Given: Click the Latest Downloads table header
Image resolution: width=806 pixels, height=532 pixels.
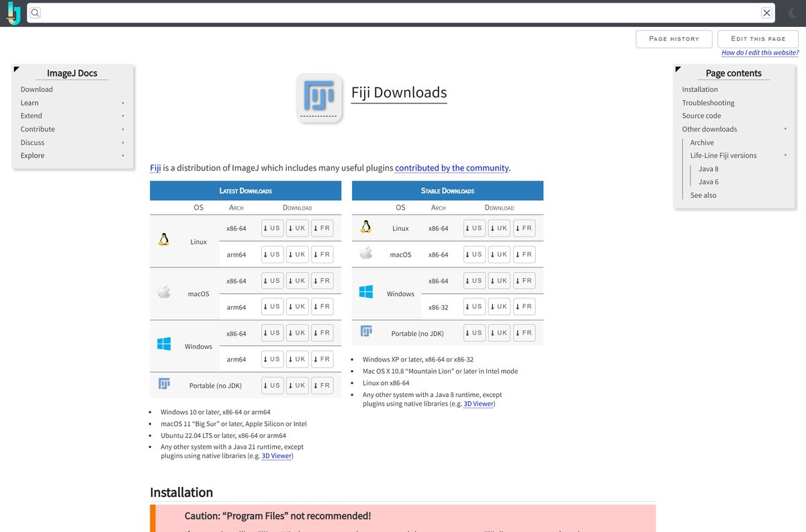Looking at the screenshot, I should coord(246,191).
